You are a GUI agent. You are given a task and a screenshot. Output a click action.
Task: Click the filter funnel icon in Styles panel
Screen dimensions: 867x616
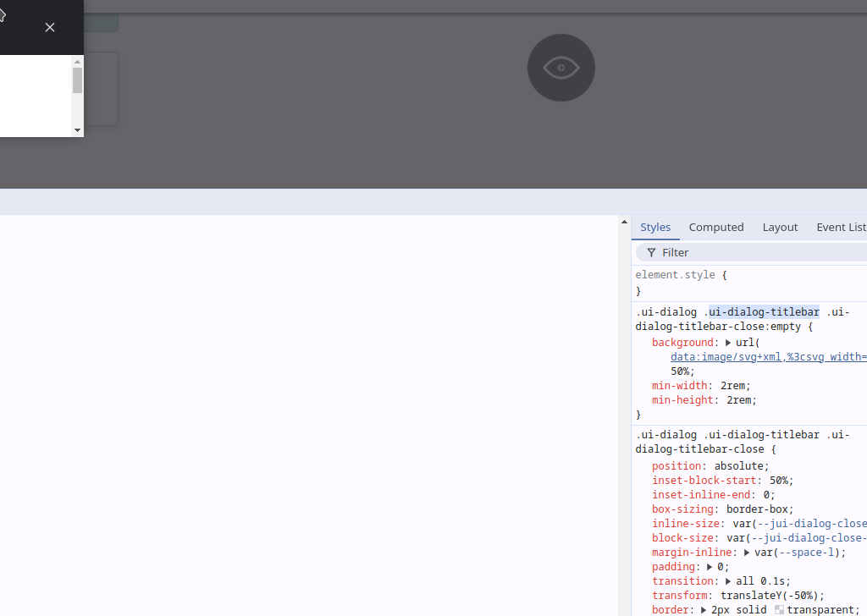tap(652, 251)
